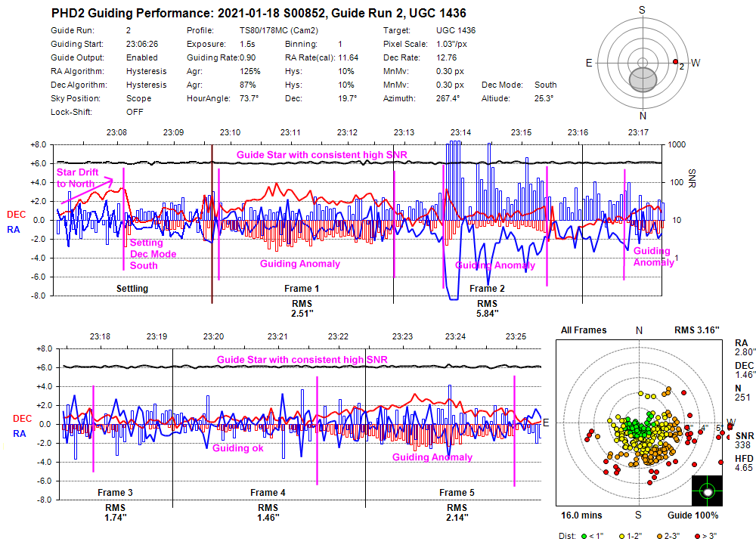
Task: Click the 'Setting Dec Mode South' annotation
Action: tap(153, 254)
